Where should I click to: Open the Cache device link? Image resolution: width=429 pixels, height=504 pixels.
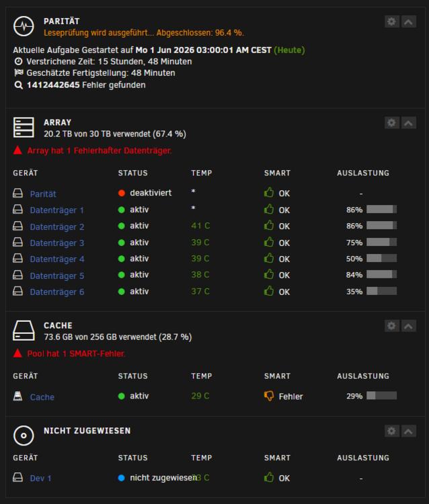pos(42,397)
